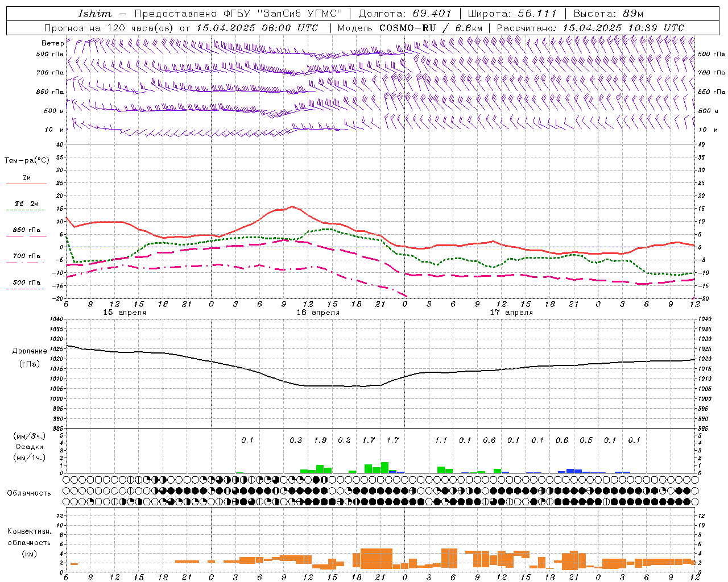The height and width of the screenshot is (582, 728).
Task: Click the 0.2 precipitation value
Action: [344, 440]
